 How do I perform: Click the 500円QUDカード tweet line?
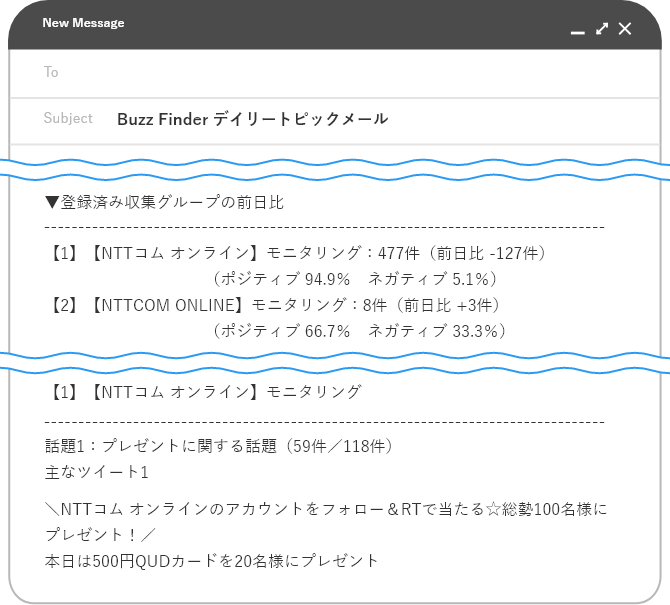(x=212, y=561)
